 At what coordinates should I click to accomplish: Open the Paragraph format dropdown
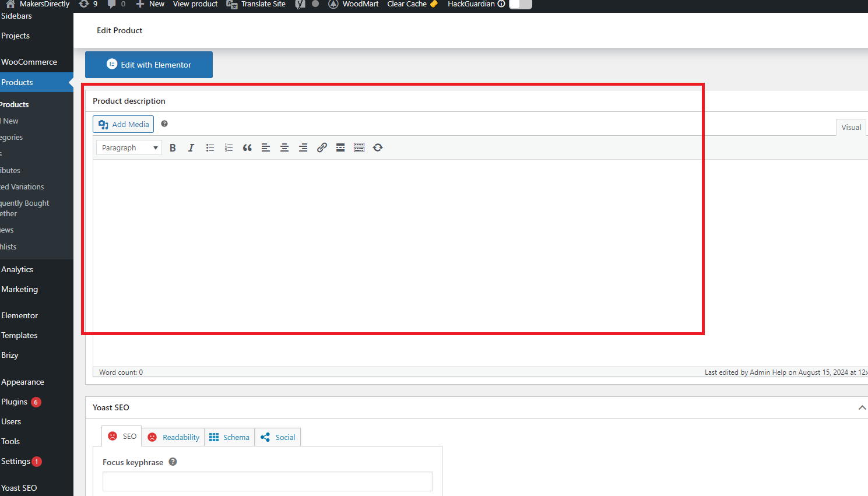pyautogui.click(x=129, y=147)
